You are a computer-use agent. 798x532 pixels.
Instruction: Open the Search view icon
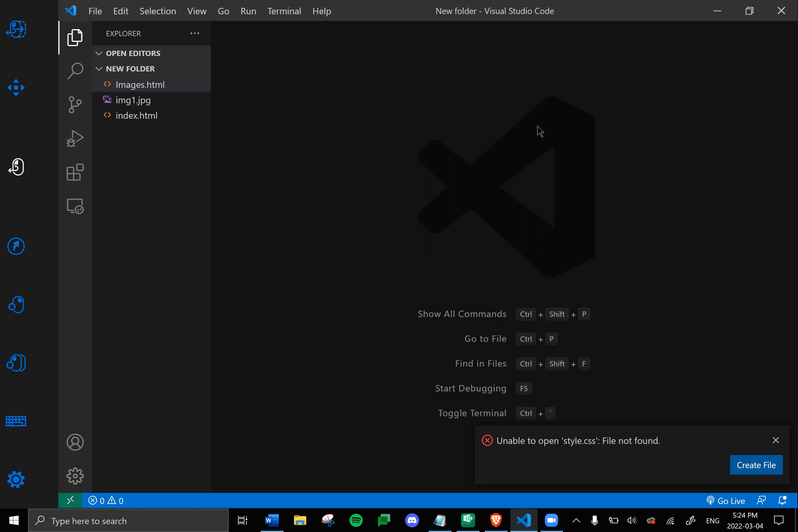coord(75,71)
